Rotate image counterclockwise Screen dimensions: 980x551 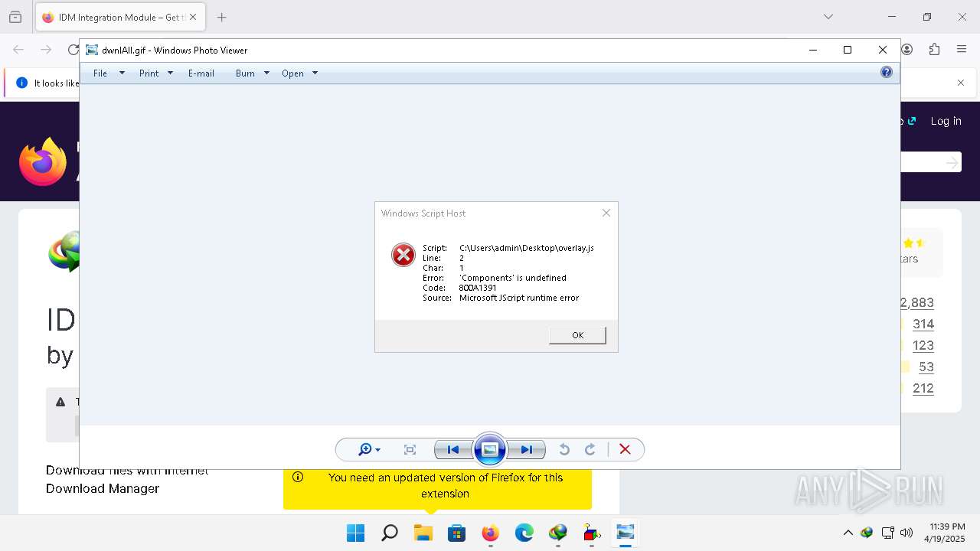point(564,450)
